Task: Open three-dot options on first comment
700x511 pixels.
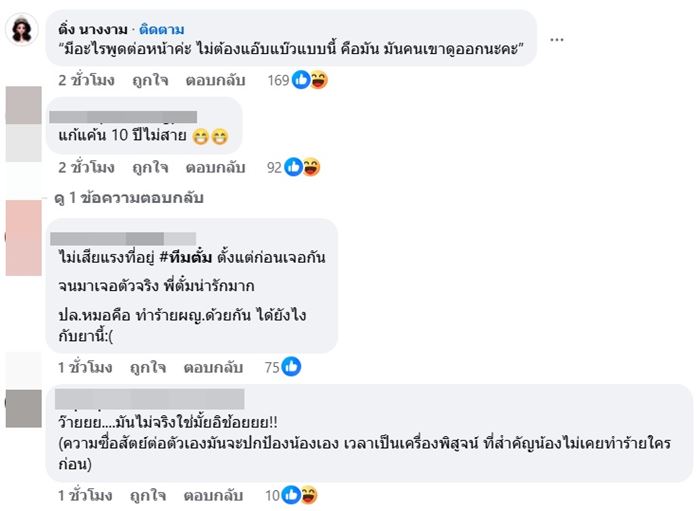Action: click(x=557, y=39)
